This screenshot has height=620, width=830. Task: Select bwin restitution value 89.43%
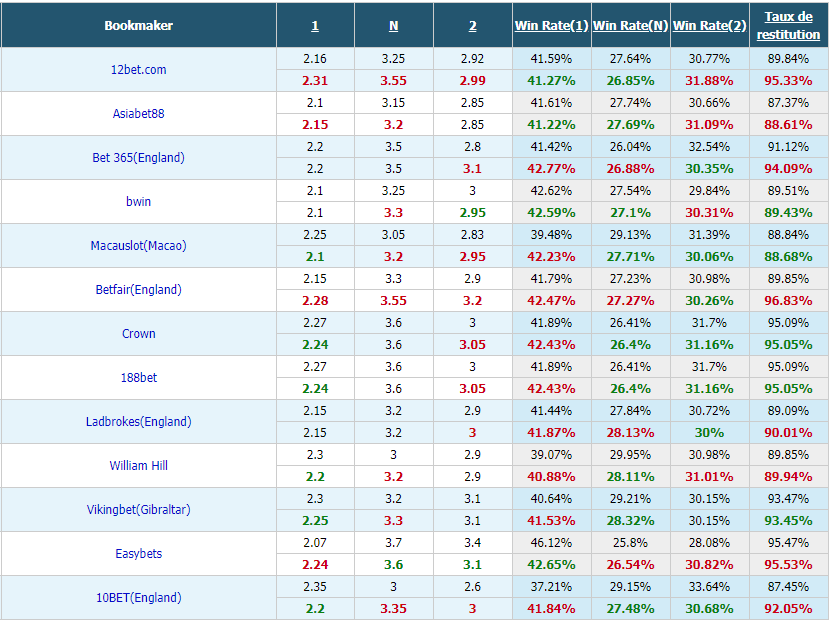click(x=788, y=212)
